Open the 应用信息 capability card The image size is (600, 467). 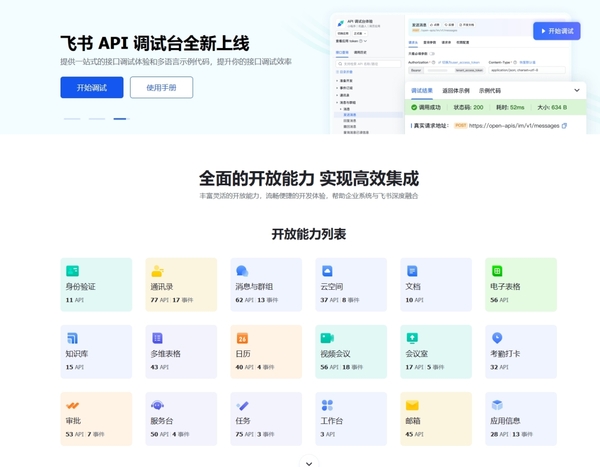tap(520, 418)
